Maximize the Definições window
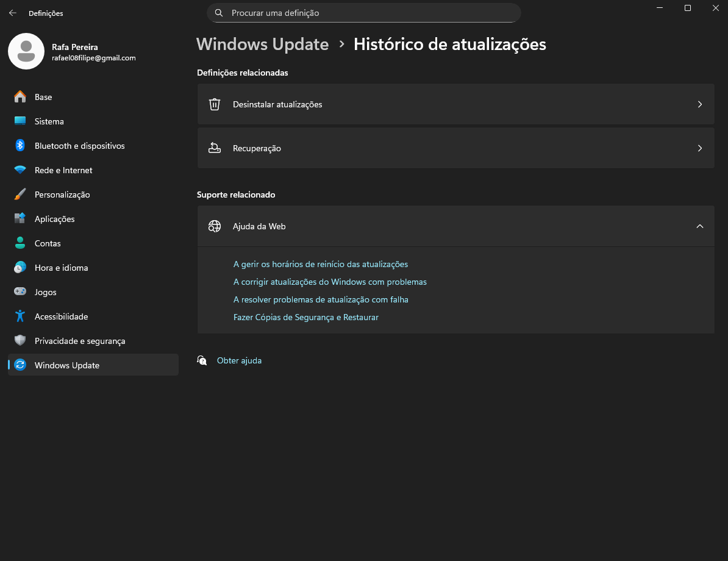Screen dimensions: 728x561 688,8
